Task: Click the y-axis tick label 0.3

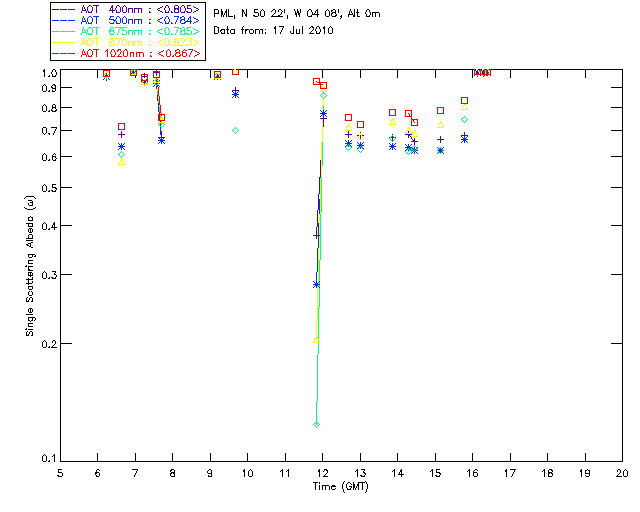Action: pos(49,275)
